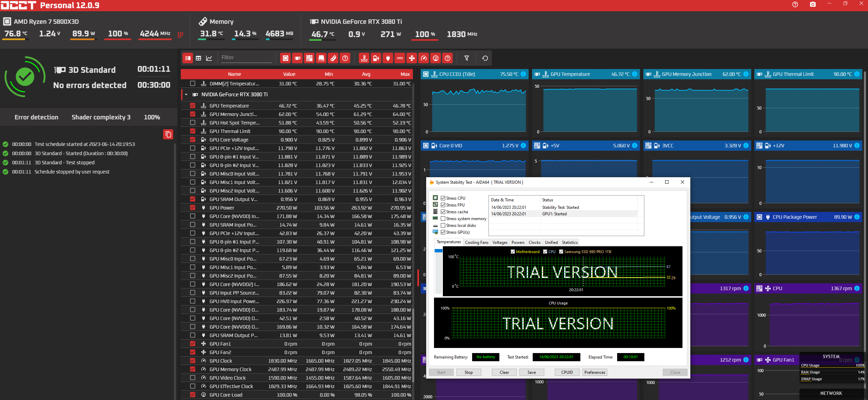The height and width of the screenshot is (400, 868).
Task: Open the Unified tab in AIDA64
Action: 551,243
